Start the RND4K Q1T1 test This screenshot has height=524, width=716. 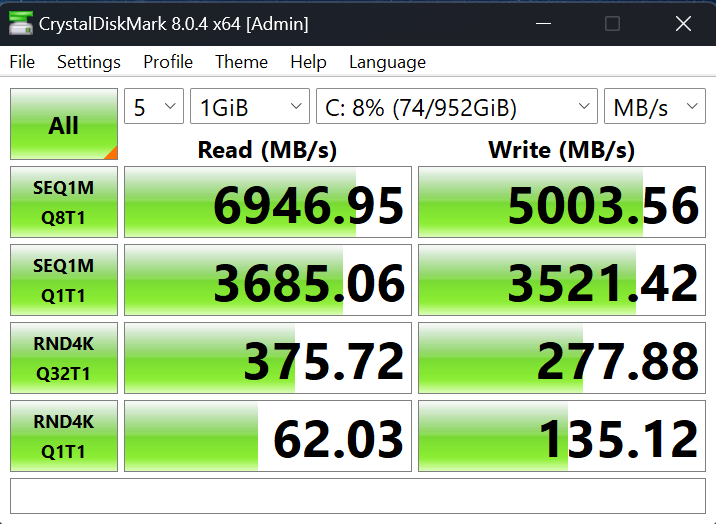point(64,436)
